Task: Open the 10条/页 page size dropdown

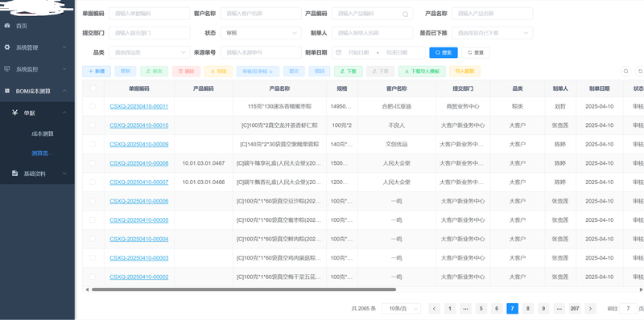Action: 401,309
